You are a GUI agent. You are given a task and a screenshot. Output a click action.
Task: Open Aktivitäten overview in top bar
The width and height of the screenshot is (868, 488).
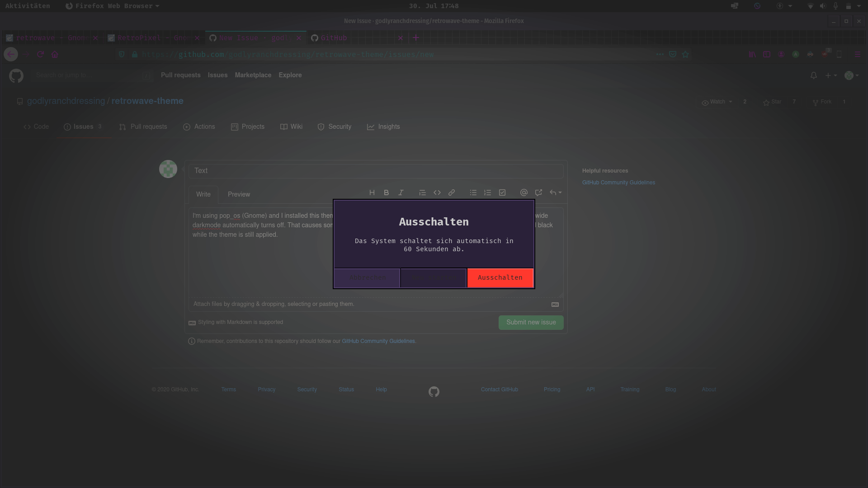(x=28, y=6)
